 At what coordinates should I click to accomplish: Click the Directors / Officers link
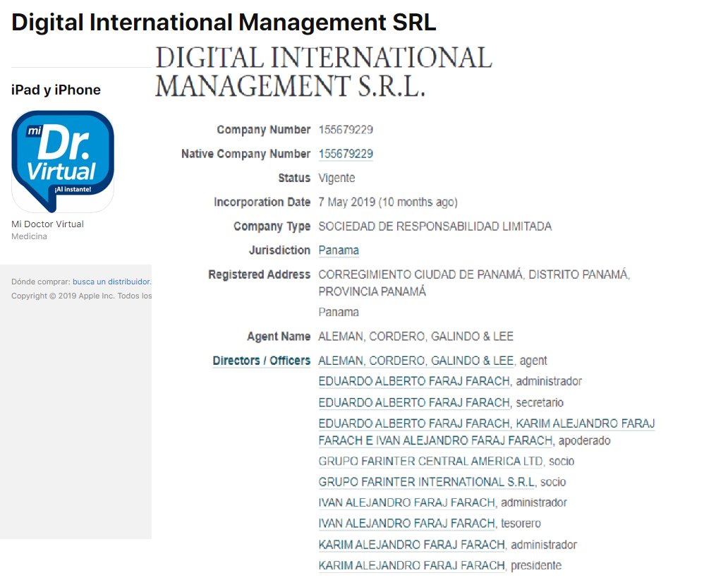(262, 361)
